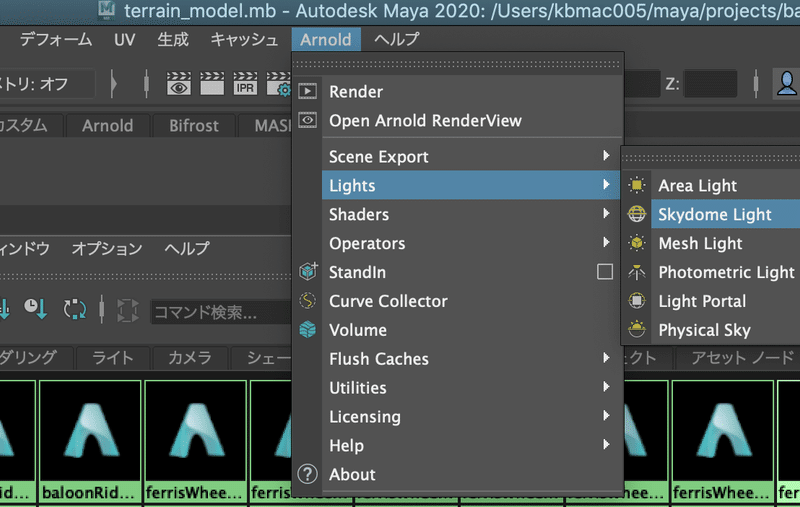Open Render View clapperboard eye icon

click(179, 84)
